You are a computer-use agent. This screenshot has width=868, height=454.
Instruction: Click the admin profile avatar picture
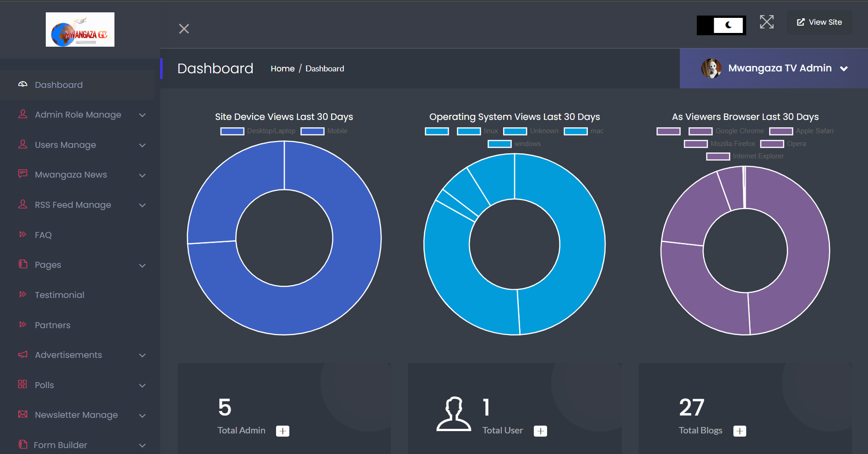click(711, 68)
